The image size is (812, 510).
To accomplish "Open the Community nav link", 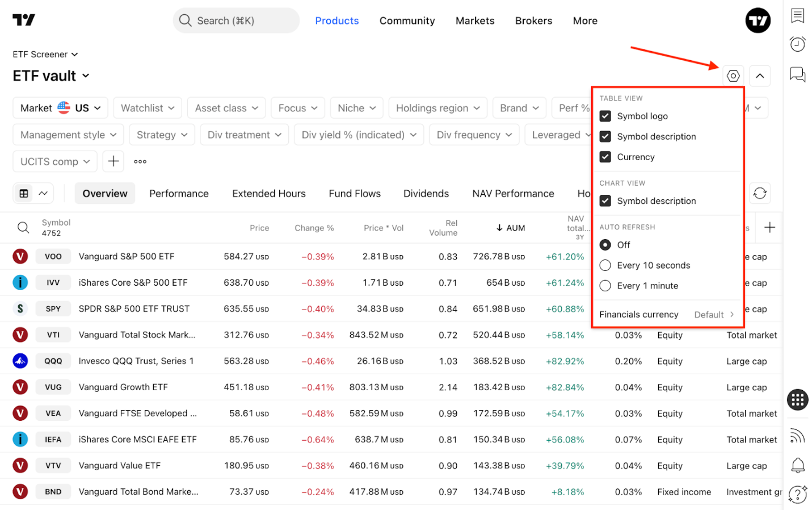I will coord(407,21).
